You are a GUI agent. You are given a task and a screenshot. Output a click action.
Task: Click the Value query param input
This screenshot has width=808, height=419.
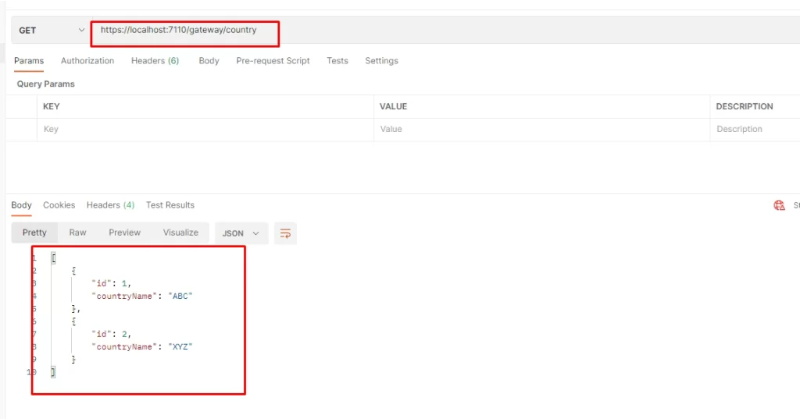tap(540, 129)
